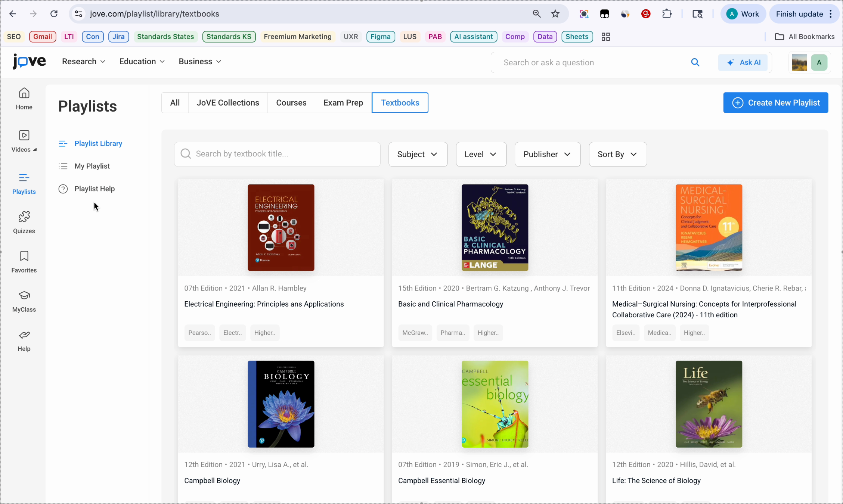Image resolution: width=843 pixels, height=504 pixels.
Task: Open Basic and Clinical Pharmacology title
Action: (451, 304)
